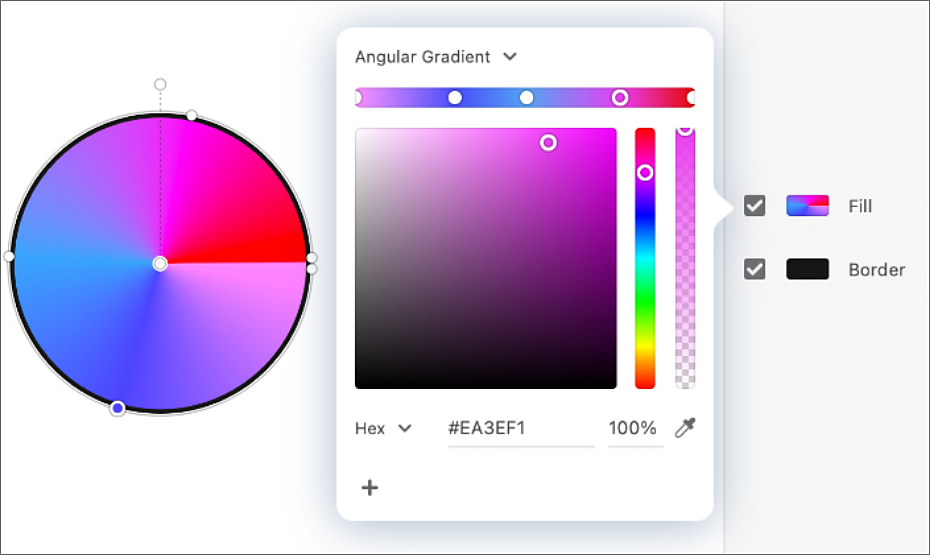The height and width of the screenshot is (555, 930).
Task: Uncheck the Fill checkbox
Action: pos(754,206)
